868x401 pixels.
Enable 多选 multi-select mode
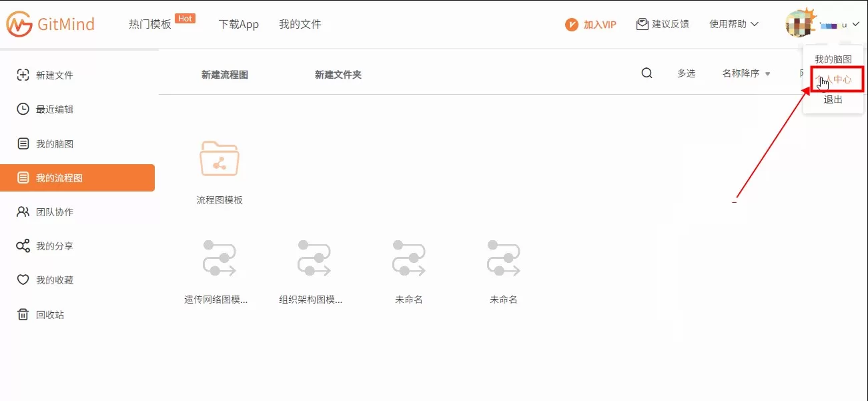coord(686,73)
